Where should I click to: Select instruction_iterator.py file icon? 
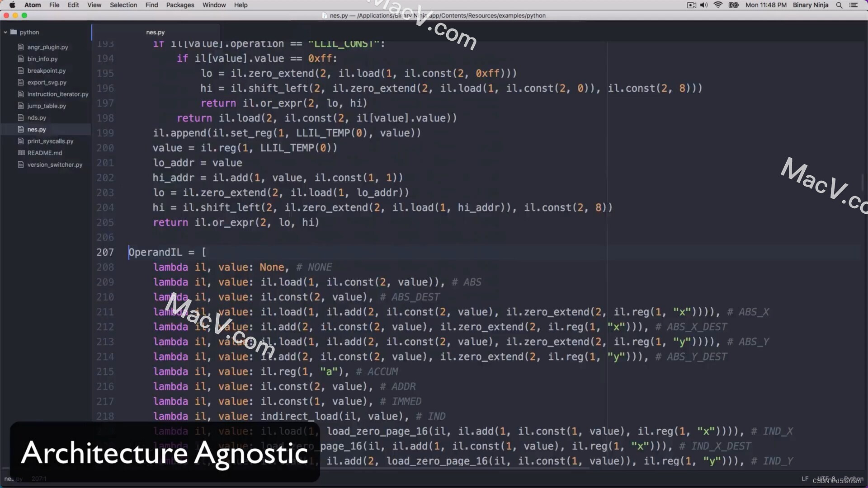pos(21,94)
